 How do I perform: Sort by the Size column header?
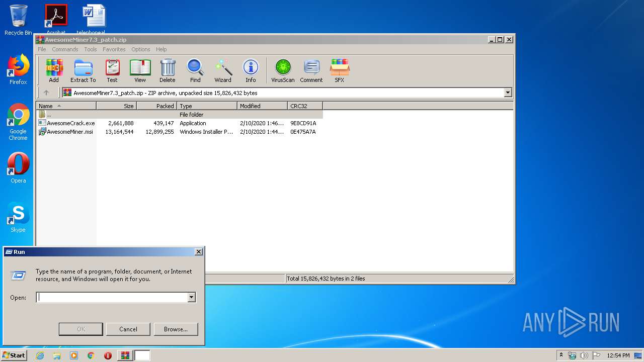coord(116,106)
